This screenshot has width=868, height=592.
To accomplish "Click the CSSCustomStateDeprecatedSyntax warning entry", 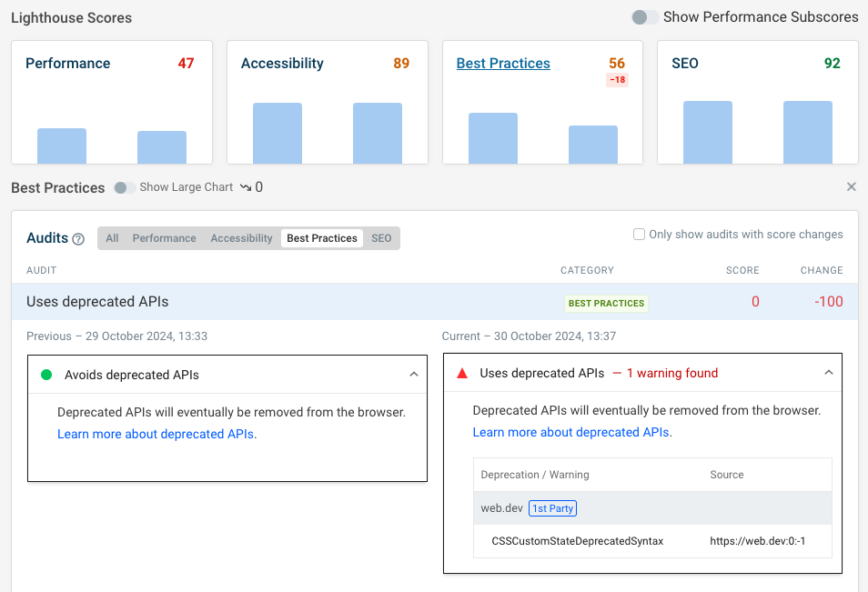I will pos(578,541).
